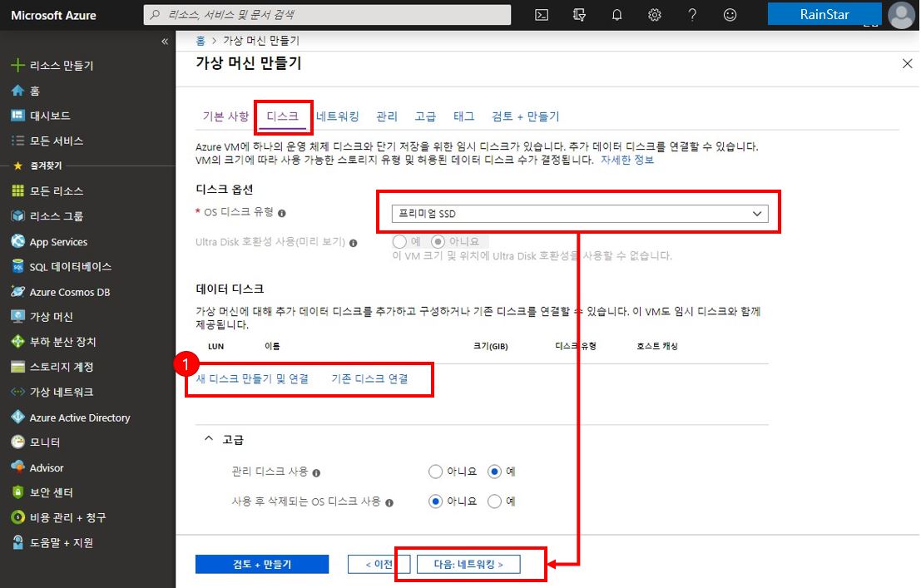921x588 pixels.
Task: Collapse the 고급 section chevron
Action: [x=209, y=439]
